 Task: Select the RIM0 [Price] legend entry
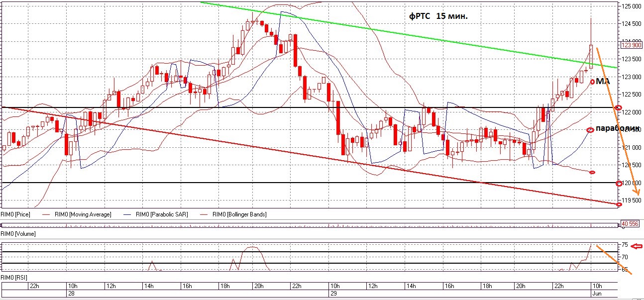14,214
